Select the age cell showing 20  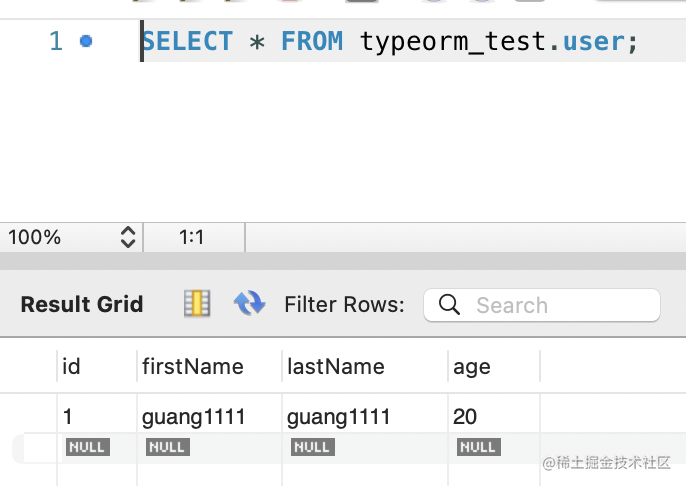click(x=466, y=417)
